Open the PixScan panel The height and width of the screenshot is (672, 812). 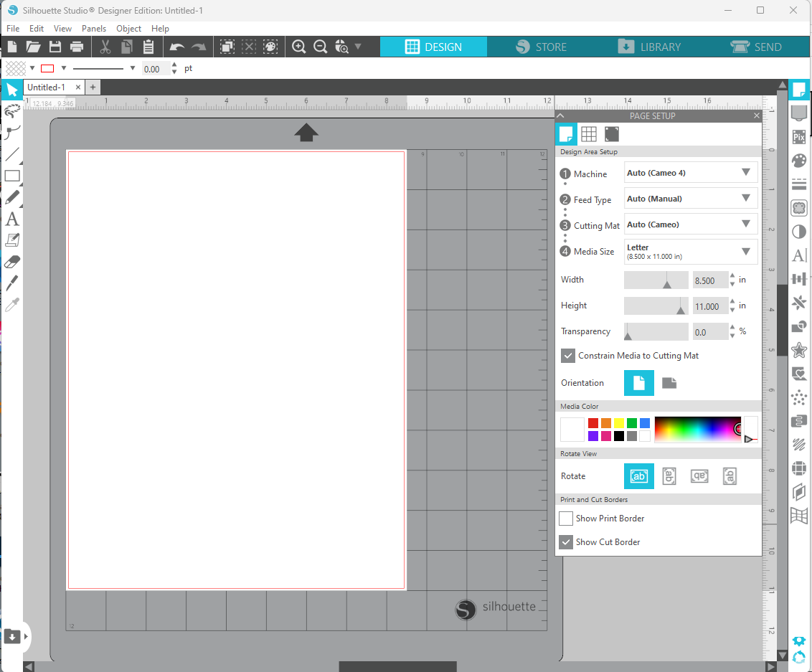click(x=799, y=136)
